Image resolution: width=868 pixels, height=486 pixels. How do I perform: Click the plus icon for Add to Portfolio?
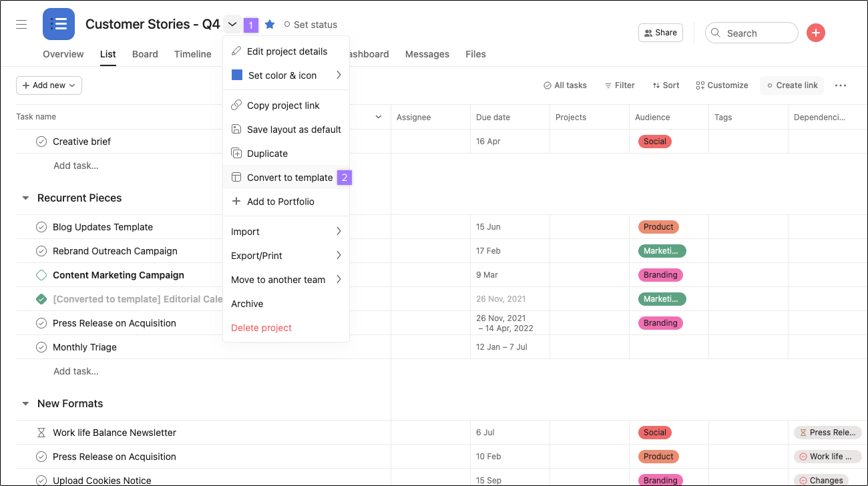point(236,202)
